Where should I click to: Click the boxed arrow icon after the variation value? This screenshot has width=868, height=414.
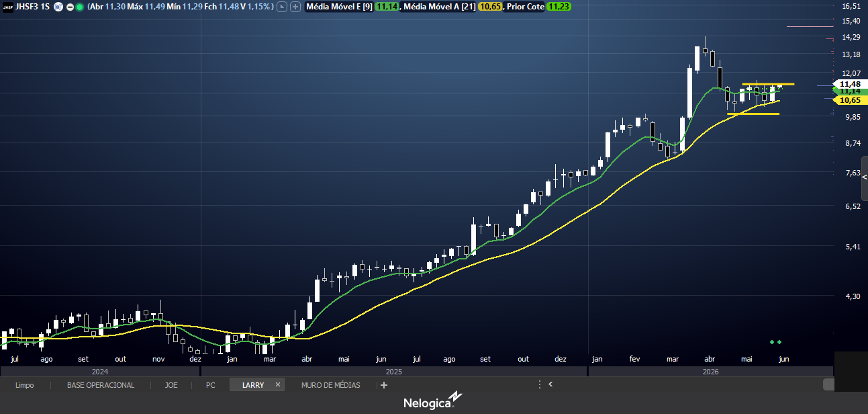pos(282,7)
